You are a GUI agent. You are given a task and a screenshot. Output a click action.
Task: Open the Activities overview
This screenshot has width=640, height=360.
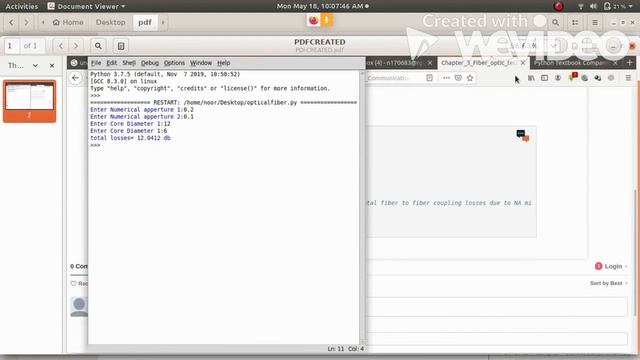[x=21, y=6]
